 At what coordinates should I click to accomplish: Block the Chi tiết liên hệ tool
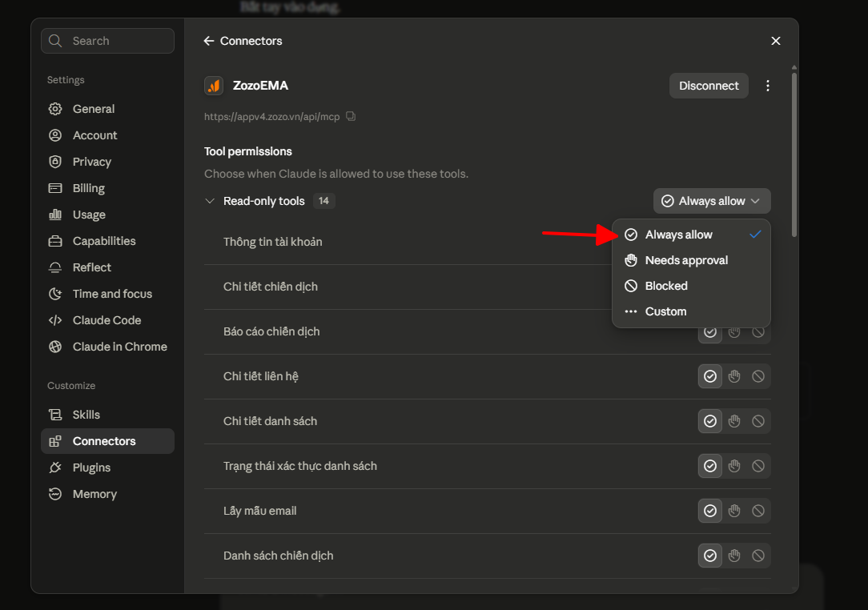(x=758, y=376)
